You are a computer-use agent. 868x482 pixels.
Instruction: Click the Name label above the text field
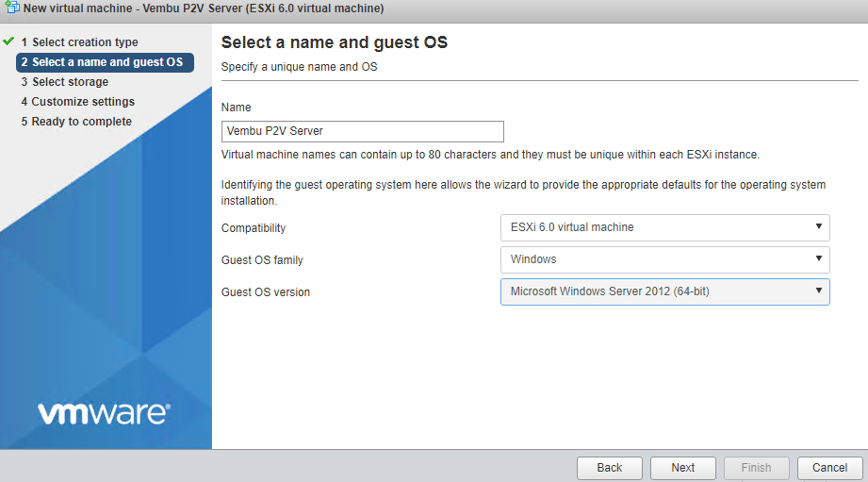tap(237, 108)
